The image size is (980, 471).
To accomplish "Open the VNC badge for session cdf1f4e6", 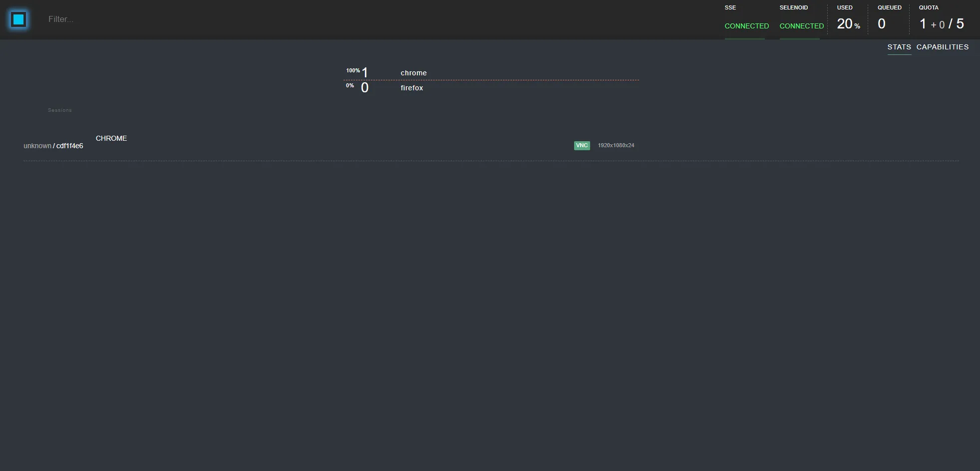I will pyautogui.click(x=581, y=145).
